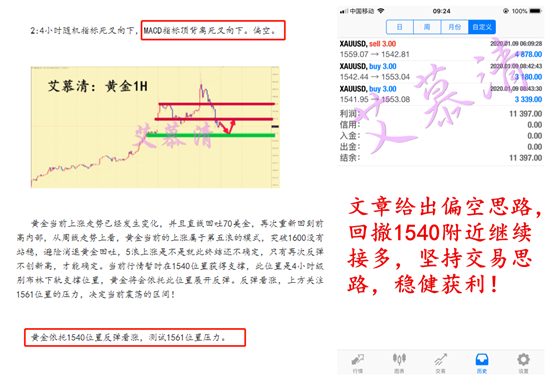Select the 自定义 custom period tab

pos(482,27)
